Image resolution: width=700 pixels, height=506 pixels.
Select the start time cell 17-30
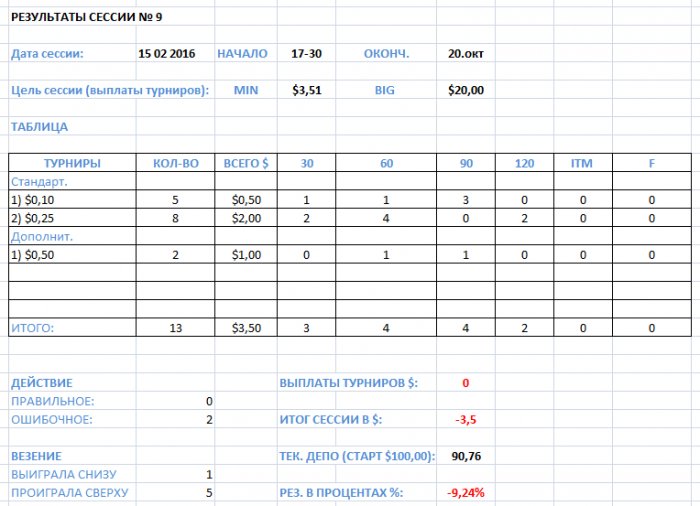pyautogui.click(x=306, y=54)
